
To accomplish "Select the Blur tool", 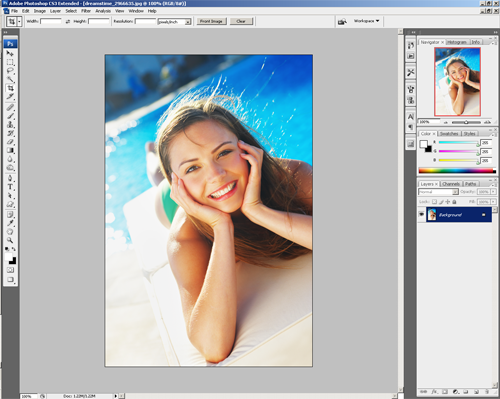I will coord(10,159).
